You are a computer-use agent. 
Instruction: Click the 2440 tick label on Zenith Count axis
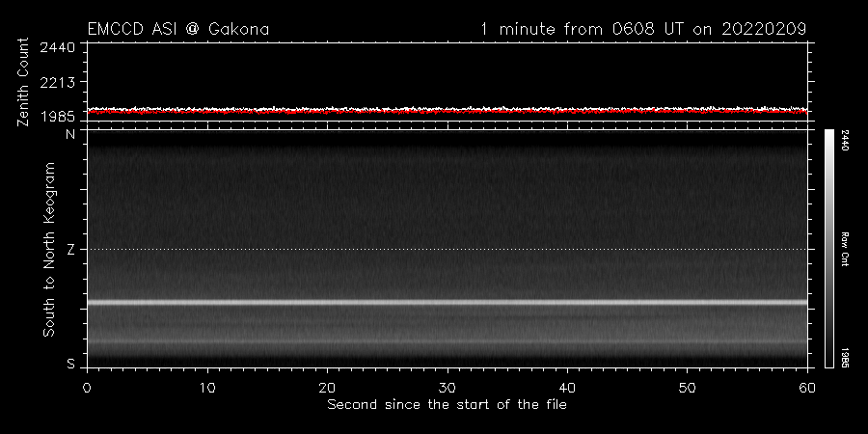pyautogui.click(x=58, y=47)
